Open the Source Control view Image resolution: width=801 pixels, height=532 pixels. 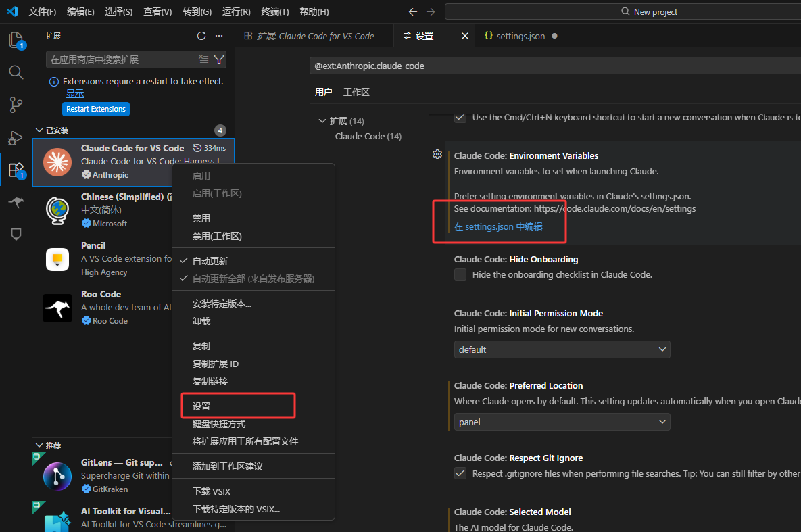(16, 105)
